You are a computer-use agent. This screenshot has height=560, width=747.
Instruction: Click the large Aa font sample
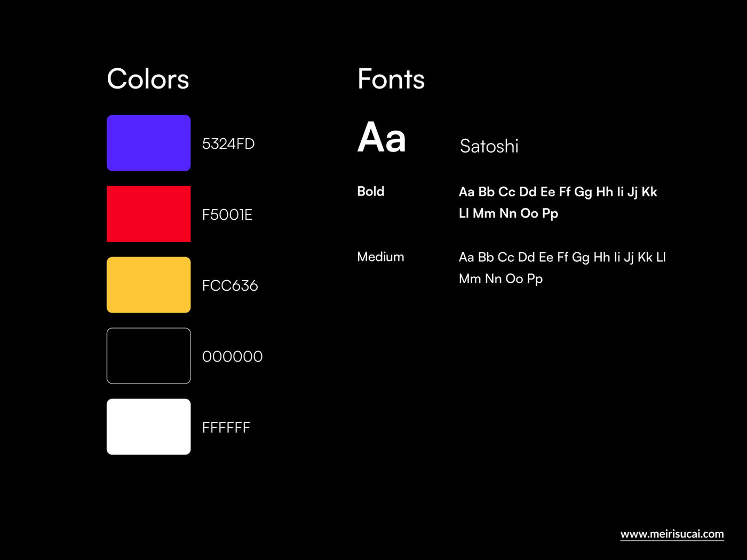coord(382,138)
